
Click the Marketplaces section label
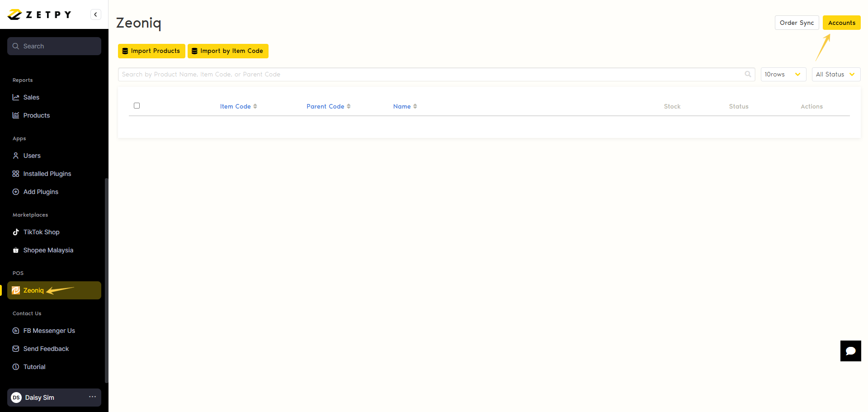(x=30, y=215)
